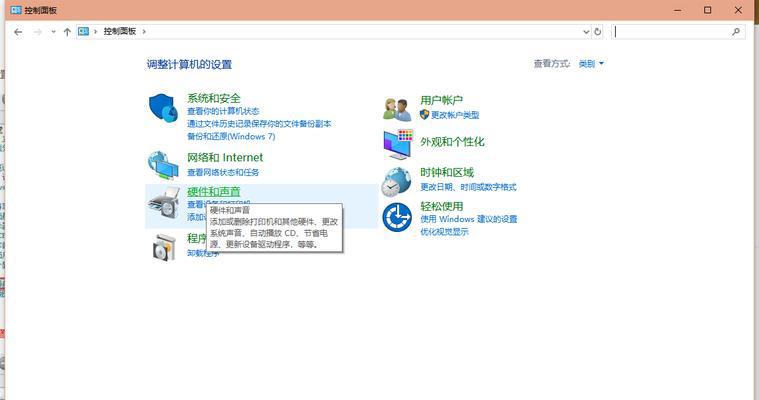The width and height of the screenshot is (759, 400).
Task: Open the 轻松使用 blue circle icon
Action: click(x=397, y=217)
